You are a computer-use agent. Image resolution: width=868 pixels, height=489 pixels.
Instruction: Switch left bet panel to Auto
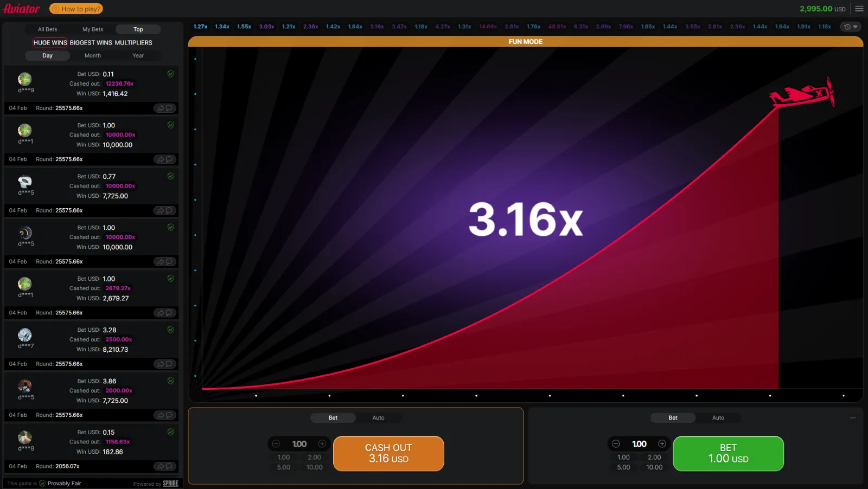coord(378,417)
